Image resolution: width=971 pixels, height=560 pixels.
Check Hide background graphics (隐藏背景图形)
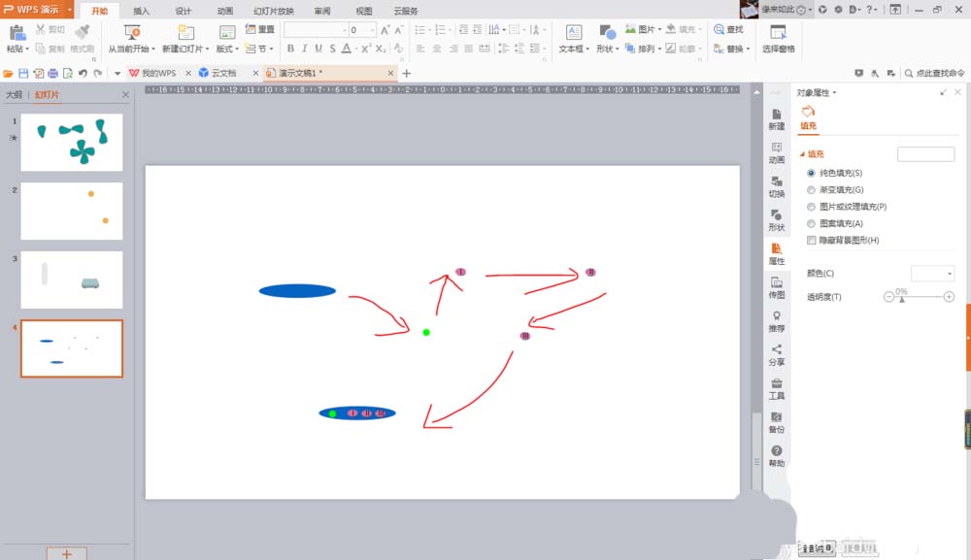coord(811,240)
